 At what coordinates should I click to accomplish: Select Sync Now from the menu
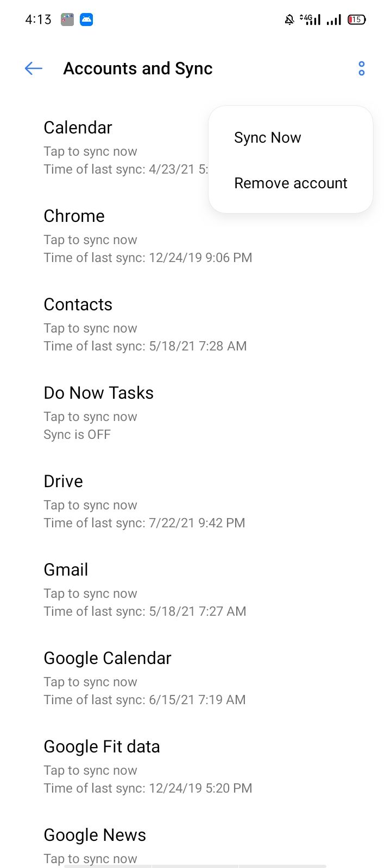tap(267, 138)
